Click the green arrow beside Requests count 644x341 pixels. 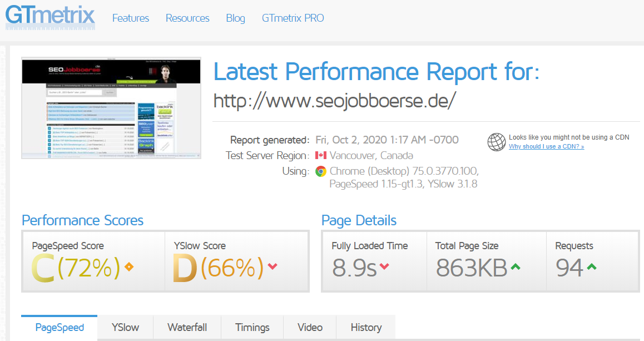(591, 266)
